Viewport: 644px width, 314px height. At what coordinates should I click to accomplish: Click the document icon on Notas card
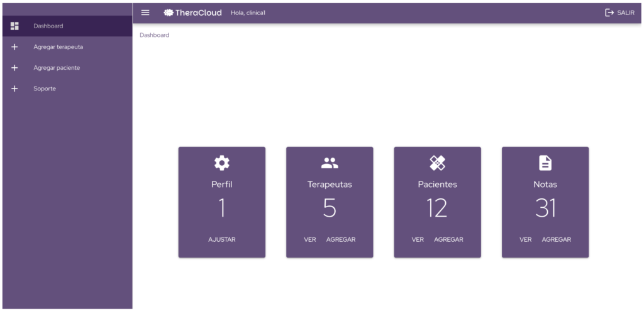pos(545,163)
